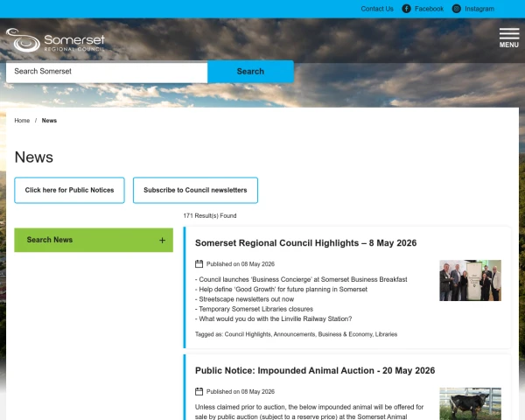Click the Facebook logo icon
Viewport: 525px width, 420px height.
click(406, 9)
